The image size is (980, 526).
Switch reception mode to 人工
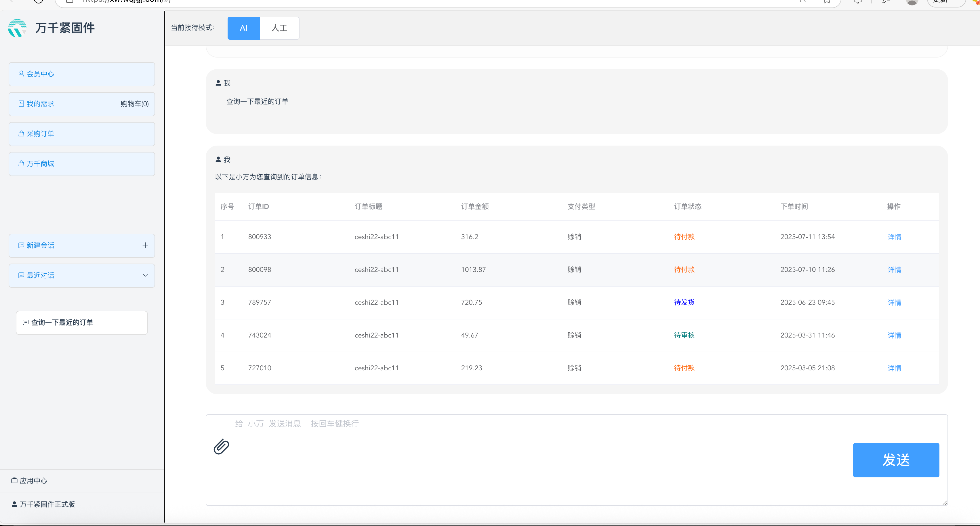(279, 28)
